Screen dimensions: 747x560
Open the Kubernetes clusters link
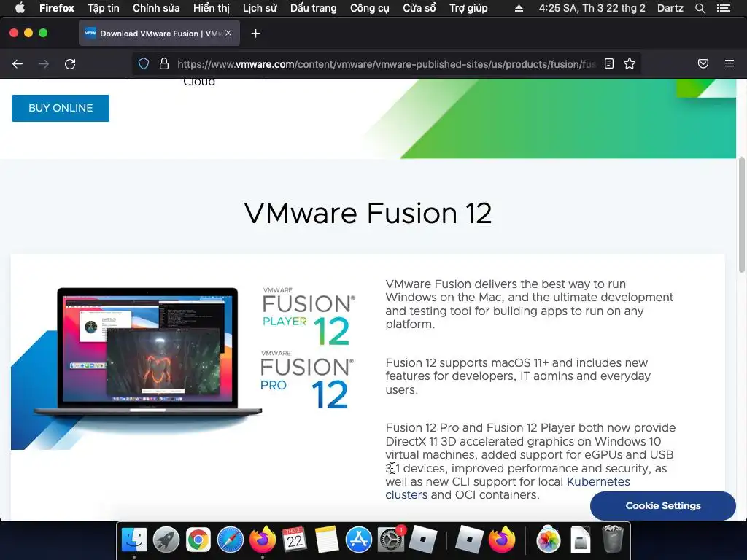click(x=508, y=488)
